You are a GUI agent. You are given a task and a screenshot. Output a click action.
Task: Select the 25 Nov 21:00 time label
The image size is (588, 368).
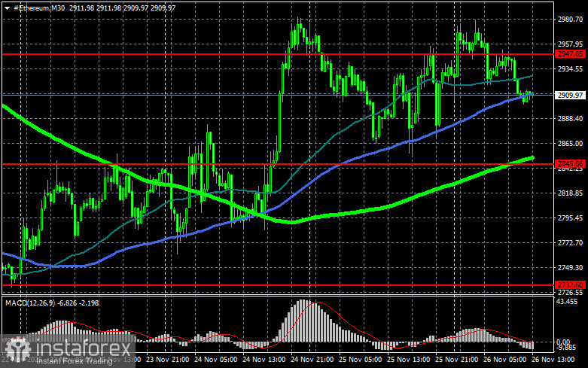click(x=457, y=360)
